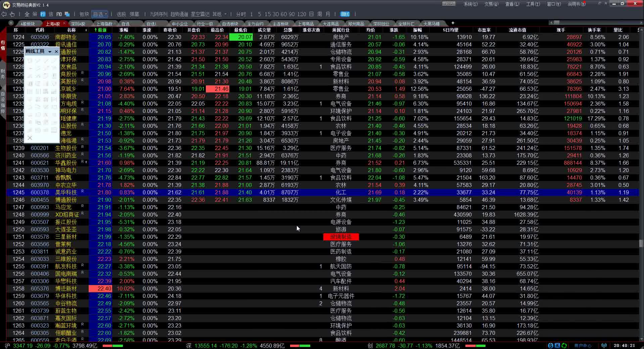Switch to the 分时 intraday chart
Viewport: 644px width, 349px height.
241,14
